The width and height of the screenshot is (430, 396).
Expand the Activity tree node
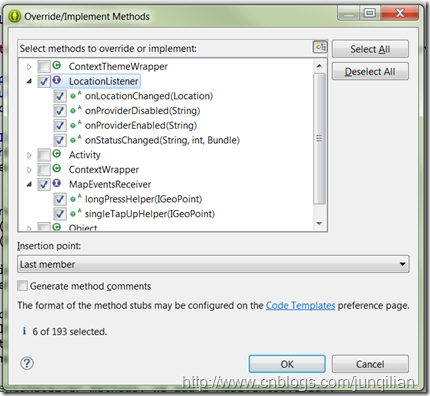tap(29, 155)
